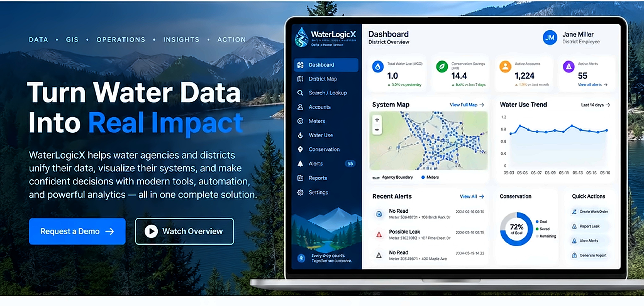This screenshot has width=644, height=306.
Task: Click the Total Water Use droplet icon
Action: coord(378,67)
